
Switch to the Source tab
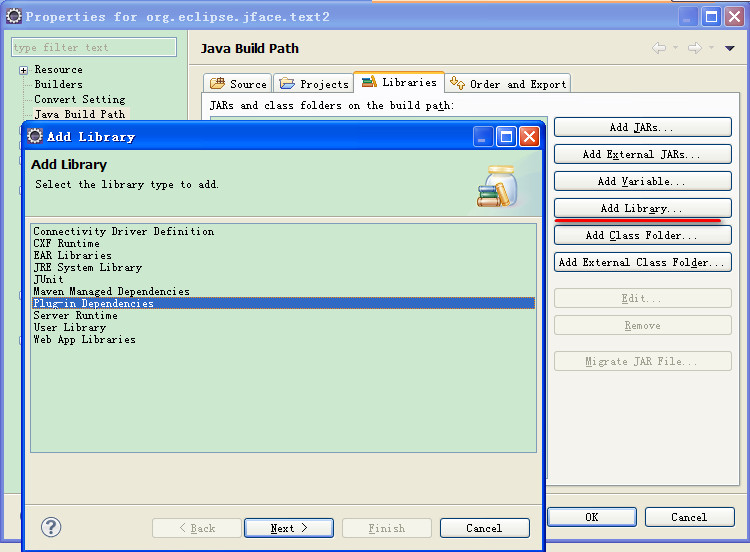(238, 84)
